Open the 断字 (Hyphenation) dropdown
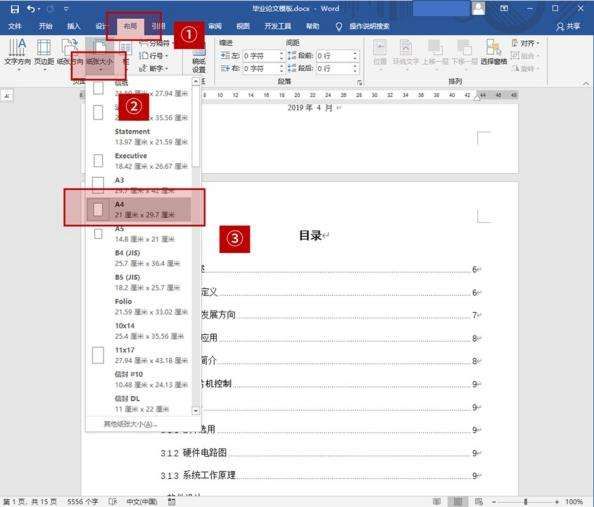The image size is (594, 507). [x=153, y=68]
